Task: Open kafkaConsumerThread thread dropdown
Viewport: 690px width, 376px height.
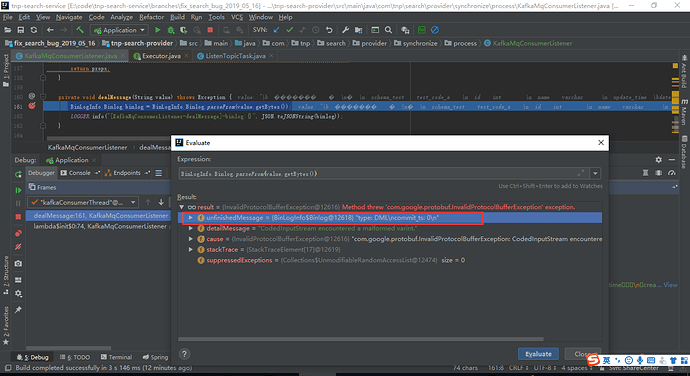Action: (83, 202)
